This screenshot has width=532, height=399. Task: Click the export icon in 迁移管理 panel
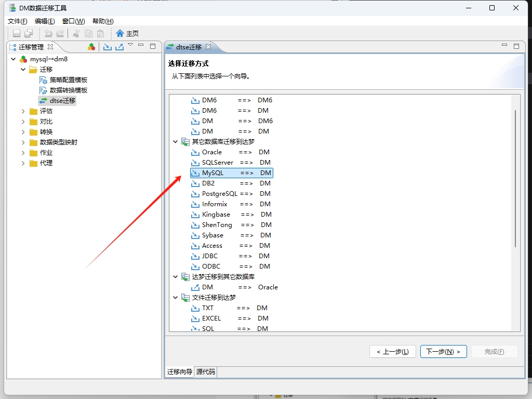point(119,47)
